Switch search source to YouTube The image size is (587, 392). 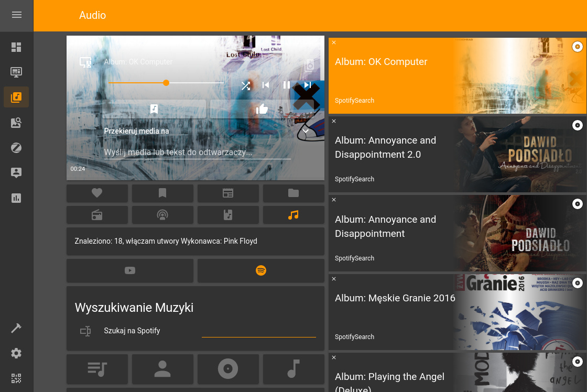[130, 270]
